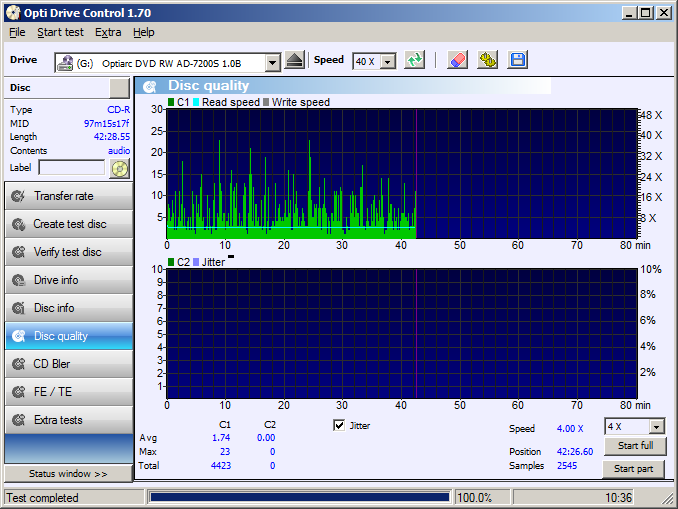This screenshot has width=678, height=509.
Task: Click the yellow settings icon in the toolbar
Action: point(487,60)
